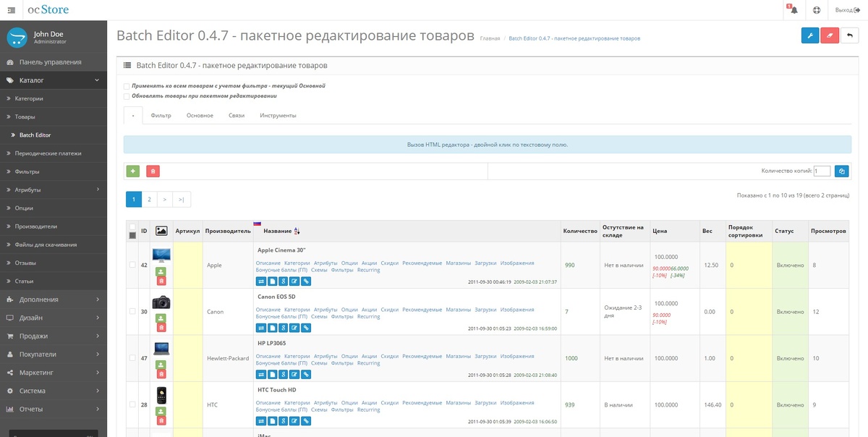Click the link chain icon under HTC Touch HD
This screenshot has width=868, height=437.
coord(306,420)
